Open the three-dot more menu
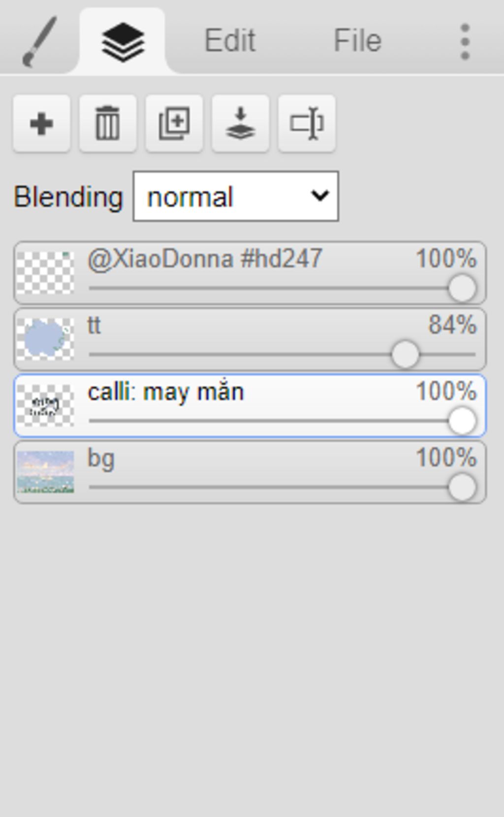 click(x=465, y=41)
